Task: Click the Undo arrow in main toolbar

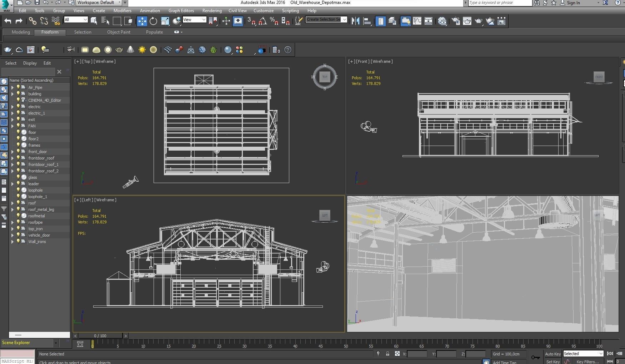Action: [x=8, y=21]
